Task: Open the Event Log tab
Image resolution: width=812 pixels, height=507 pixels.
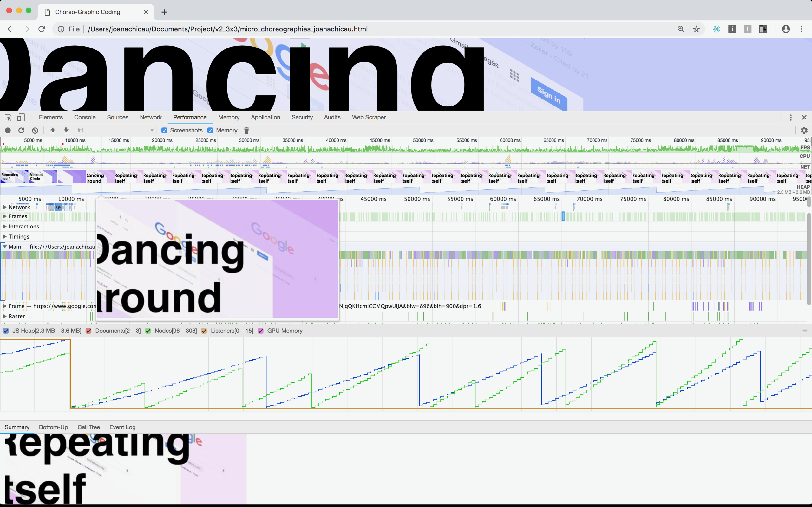Action: (x=122, y=427)
